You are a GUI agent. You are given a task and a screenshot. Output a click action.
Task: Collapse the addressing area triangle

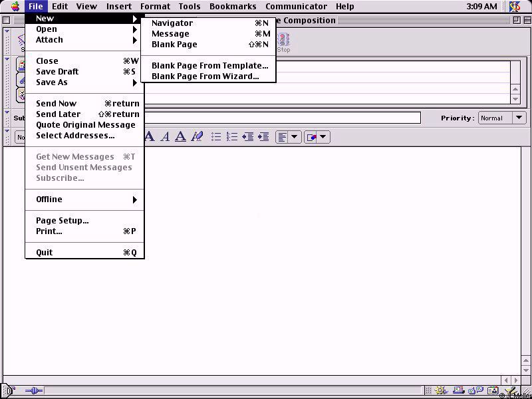point(7,59)
